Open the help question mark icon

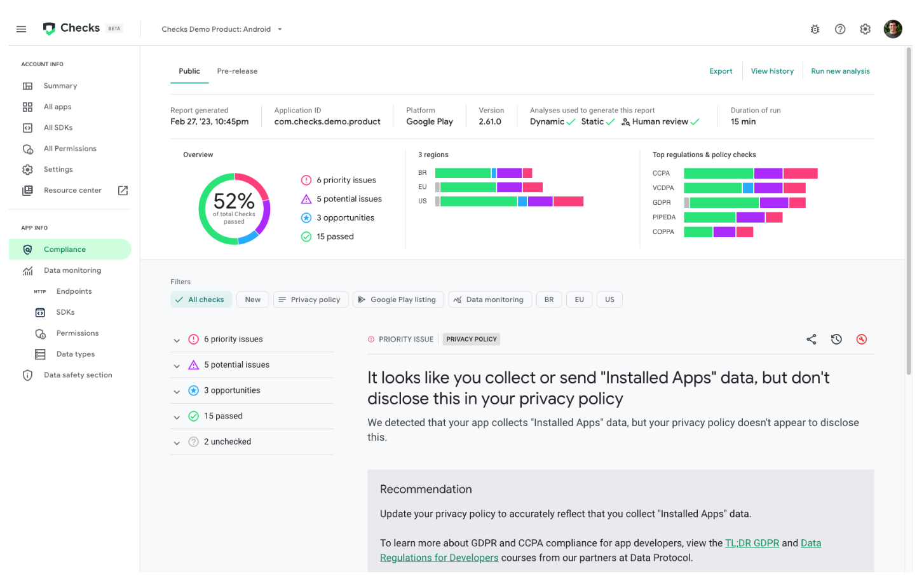coord(839,29)
